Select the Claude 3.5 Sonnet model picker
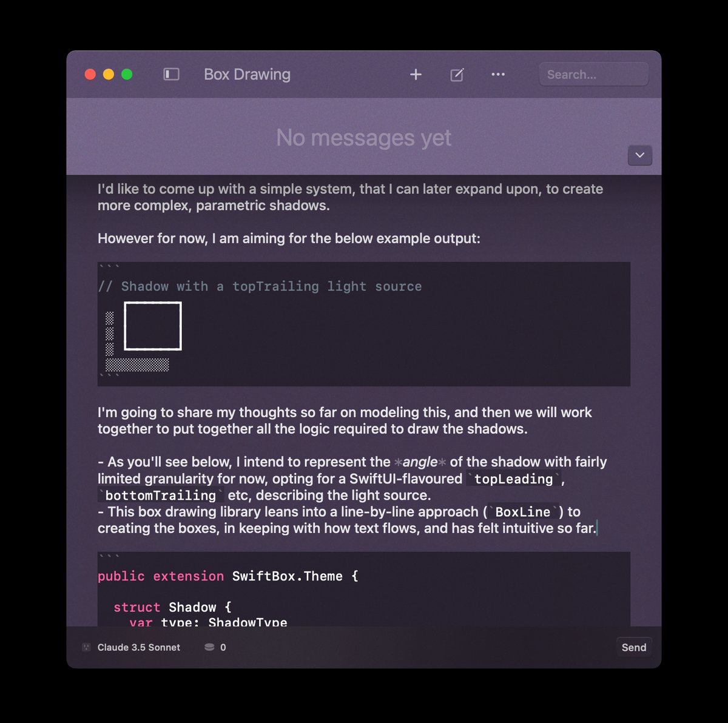The image size is (728, 723). point(139,647)
